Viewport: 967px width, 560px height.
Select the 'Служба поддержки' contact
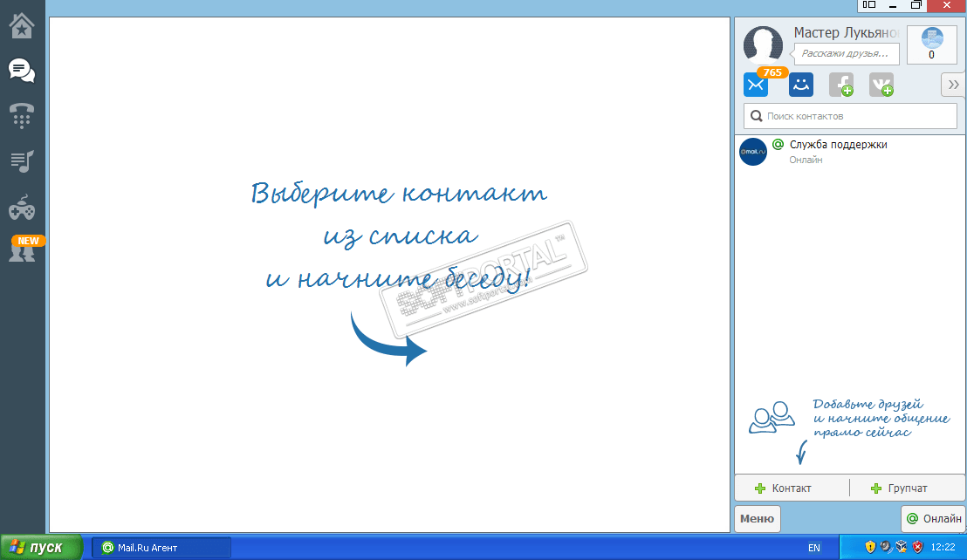pyautogui.click(x=850, y=152)
